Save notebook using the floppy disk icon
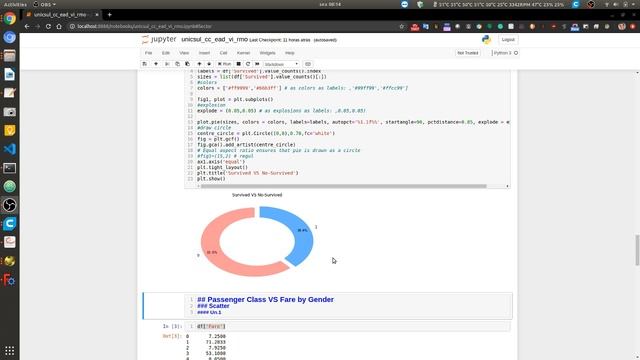Image resolution: width=640 pixels, height=360 pixels. point(144,64)
